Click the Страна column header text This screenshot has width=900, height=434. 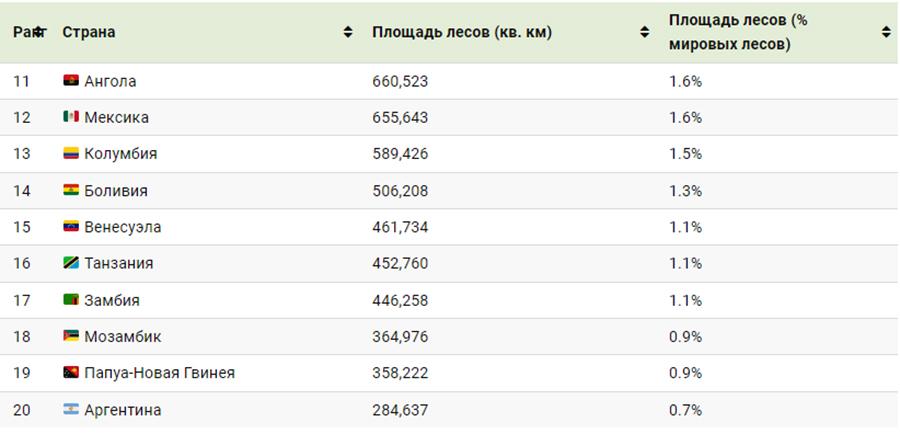[x=88, y=32]
